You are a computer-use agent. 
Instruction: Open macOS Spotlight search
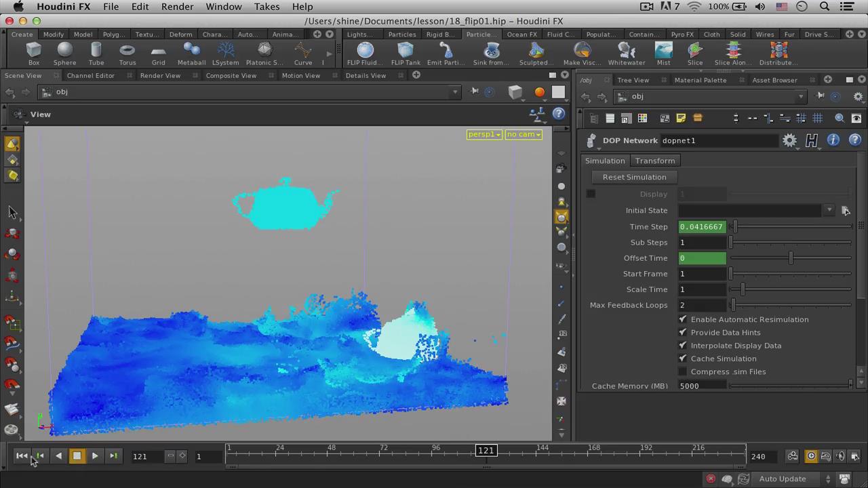pos(825,6)
